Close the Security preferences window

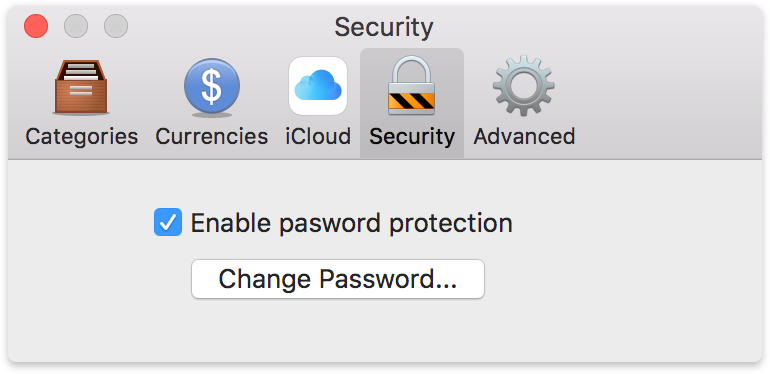[36, 26]
